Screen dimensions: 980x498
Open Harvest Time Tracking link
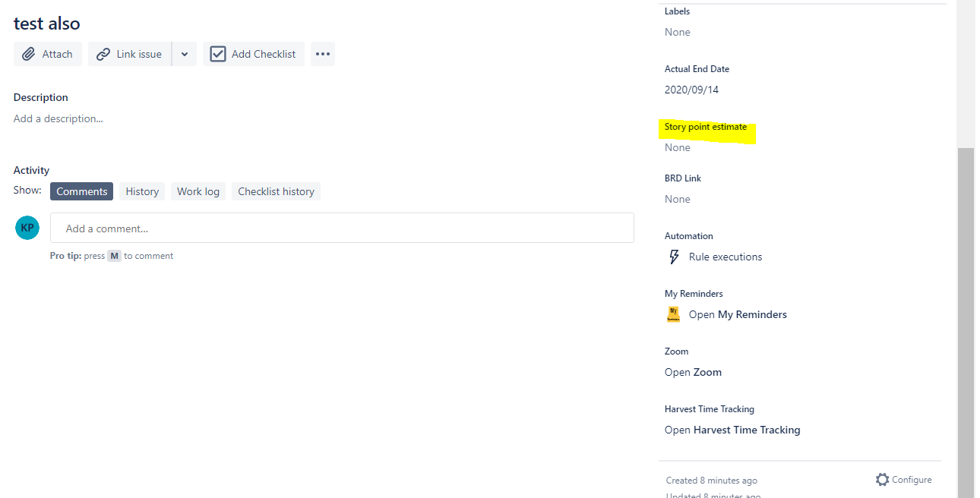point(732,430)
